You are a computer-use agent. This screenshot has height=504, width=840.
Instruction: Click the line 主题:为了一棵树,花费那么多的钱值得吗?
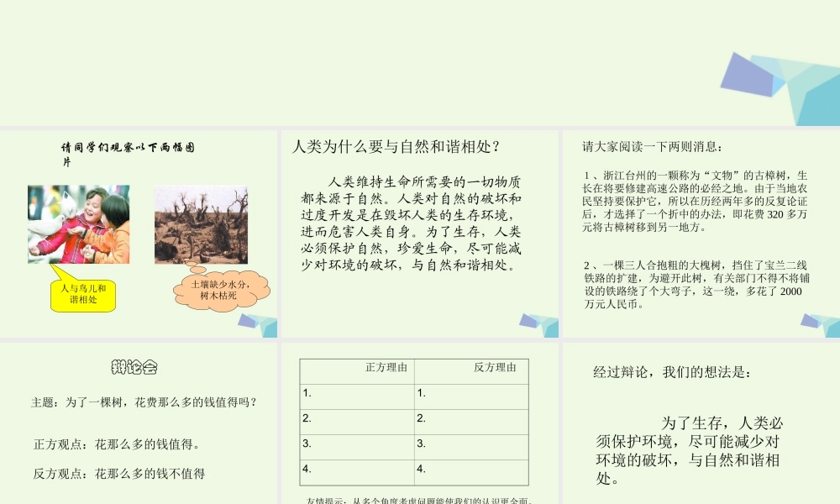[x=144, y=402]
